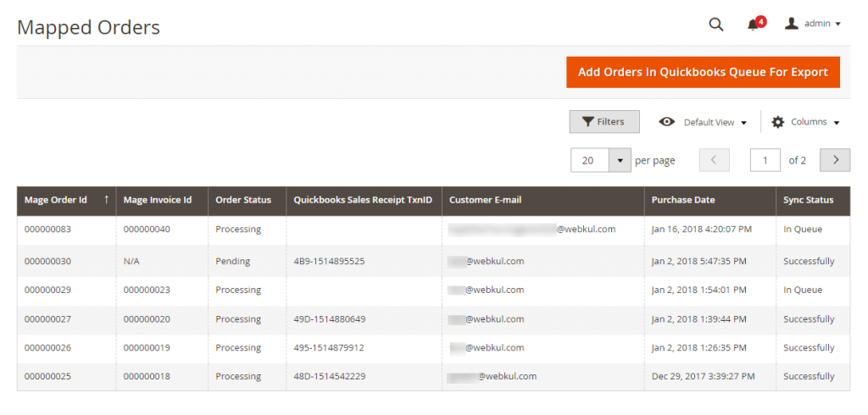Screen dimensions: 868x415
Task: Sort by Mage Order Id column
Action: pyautogui.click(x=66, y=201)
